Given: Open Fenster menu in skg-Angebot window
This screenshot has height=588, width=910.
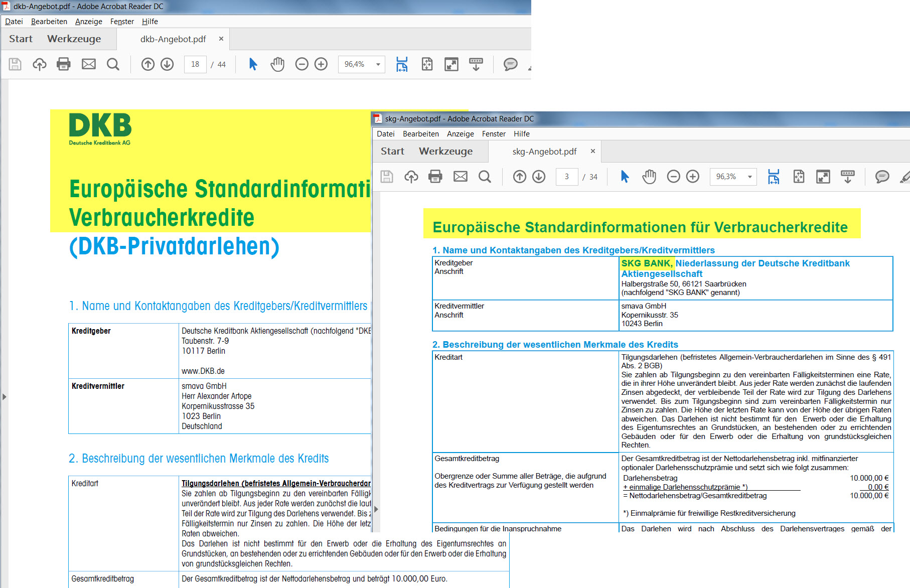Looking at the screenshot, I should [x=494, y=134].
